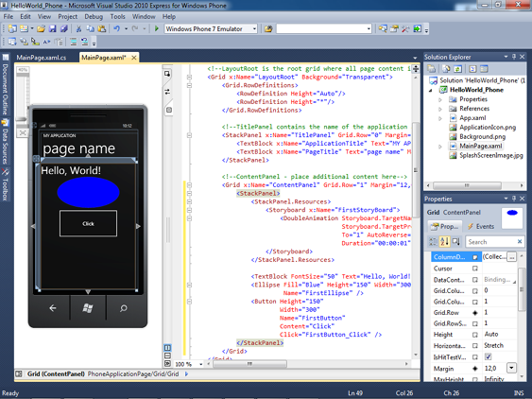Click Solution Explorer View Designer icon
Screen dimensions: 532x399
pyautogui.click(x=484, y=69)
